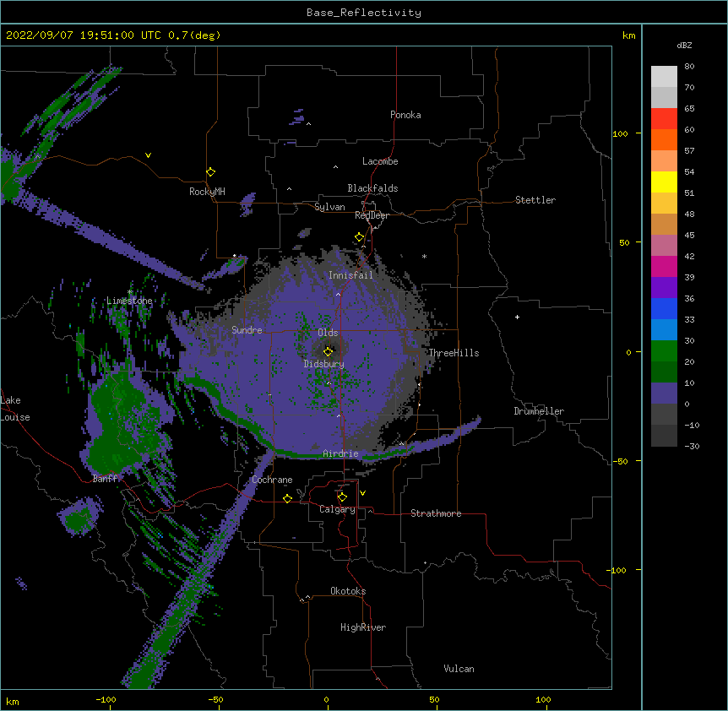Screen dimensions: 728x711
Task: Click the white asterisk marker east of Innisfail
Action: [424, 256]
